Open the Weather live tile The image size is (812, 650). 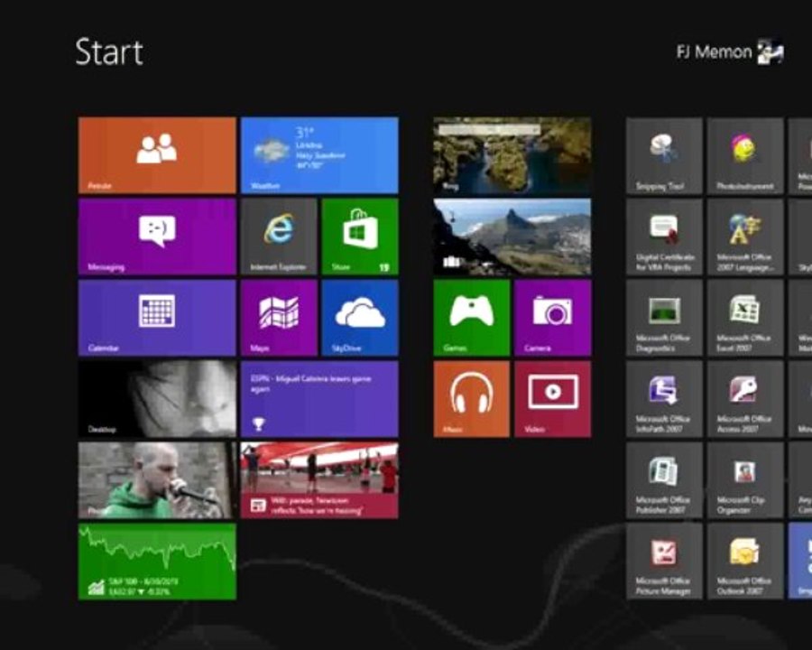click(x=319, y=155)
